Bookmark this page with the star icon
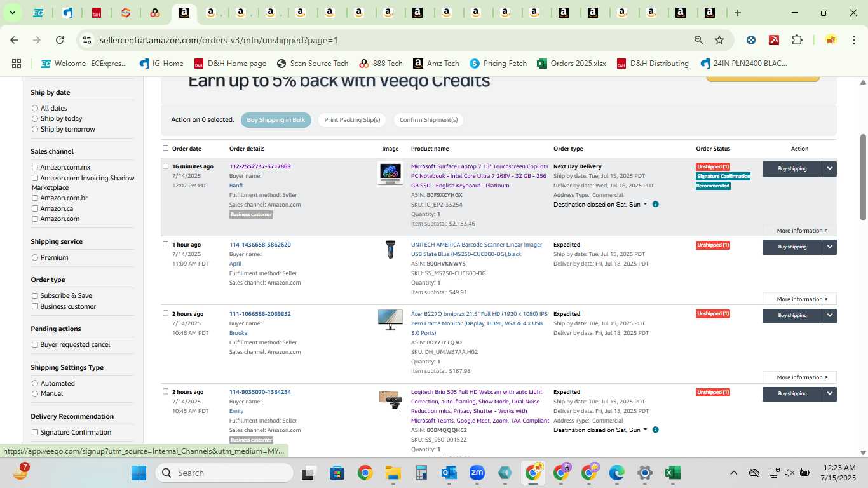This screenshot has height=488, width=868. [719, 40]
